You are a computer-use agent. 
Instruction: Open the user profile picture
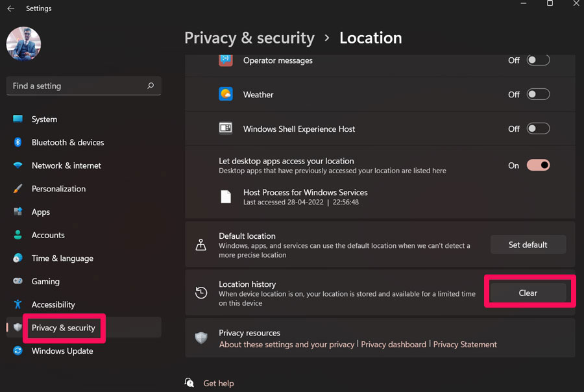tap(23, 43)
